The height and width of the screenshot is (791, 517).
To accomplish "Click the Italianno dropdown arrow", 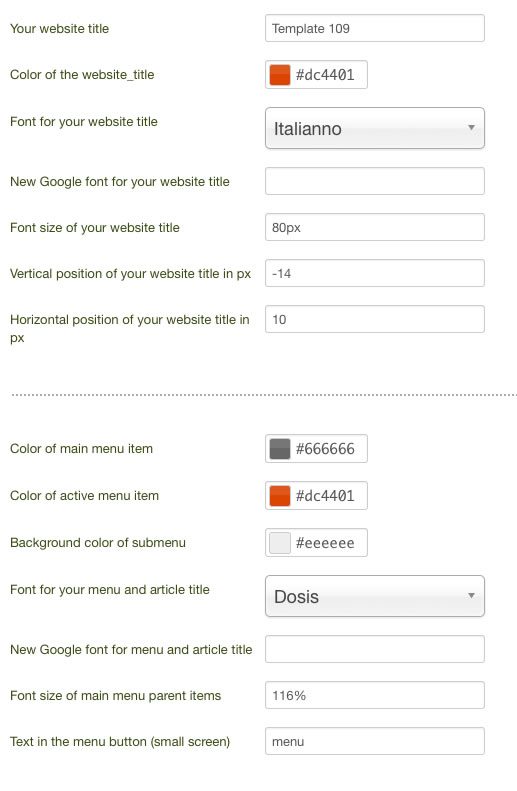I will click(471, 128).
